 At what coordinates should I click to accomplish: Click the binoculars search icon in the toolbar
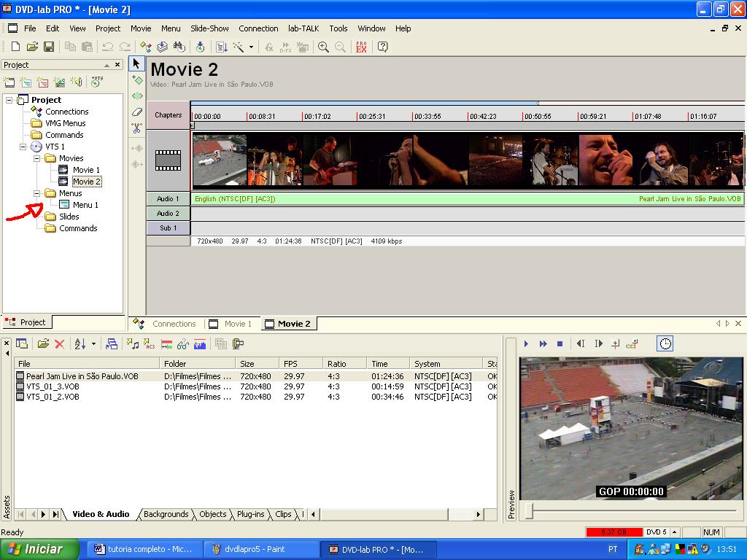[x=179, y=47]
